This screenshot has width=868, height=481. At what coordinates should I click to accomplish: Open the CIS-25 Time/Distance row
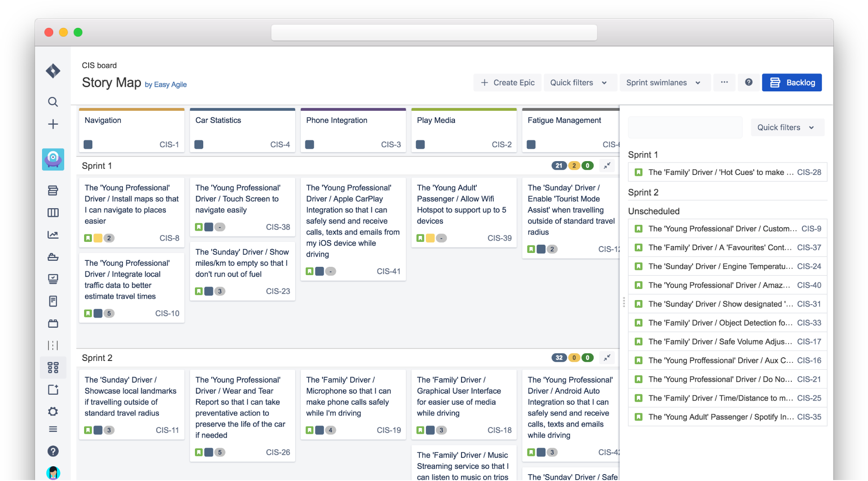point(728,398)
